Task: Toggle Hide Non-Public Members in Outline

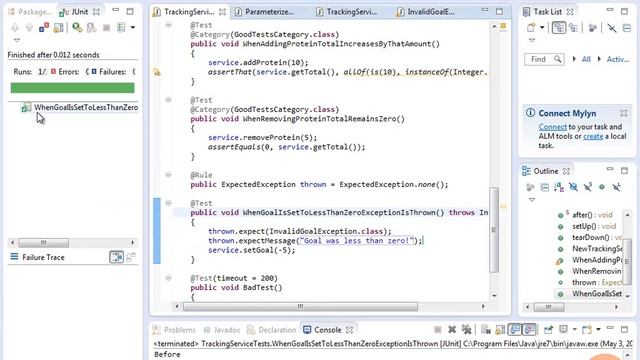Action: 602,187
